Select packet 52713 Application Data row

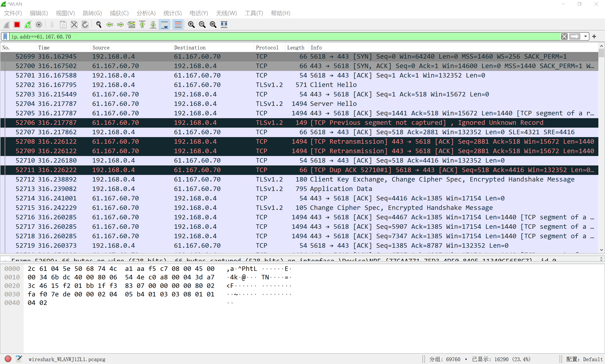[x=299, y=189]
